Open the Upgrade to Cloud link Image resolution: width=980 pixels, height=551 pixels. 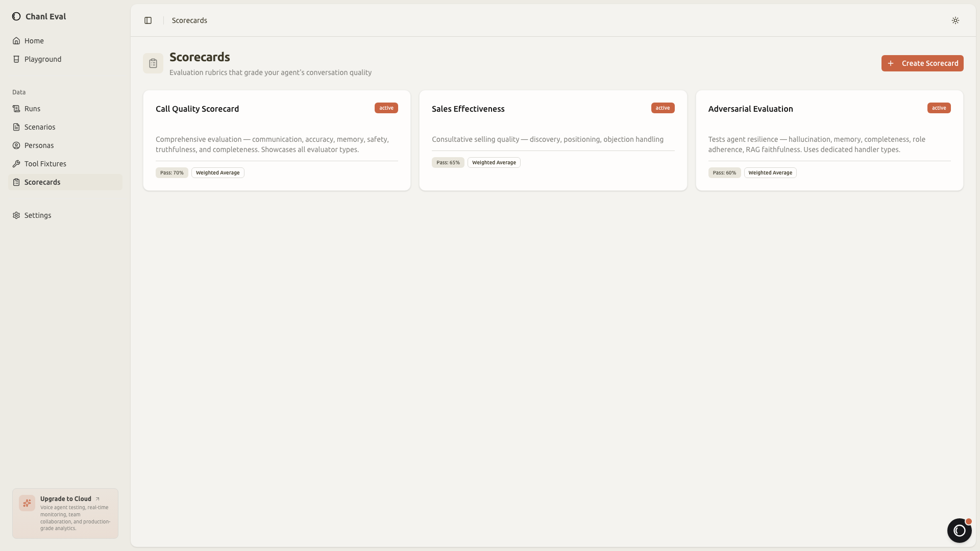(x=65, y=498)
